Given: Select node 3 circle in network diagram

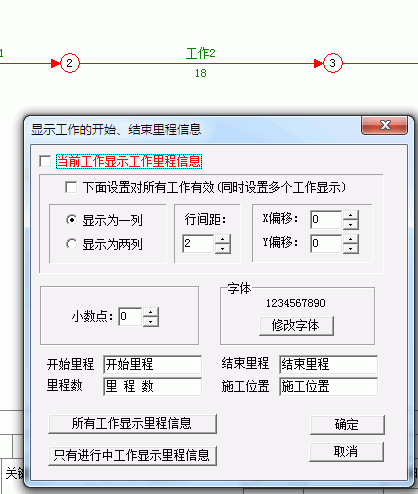Looking at the screenshot, I should [x=332, y=63].
